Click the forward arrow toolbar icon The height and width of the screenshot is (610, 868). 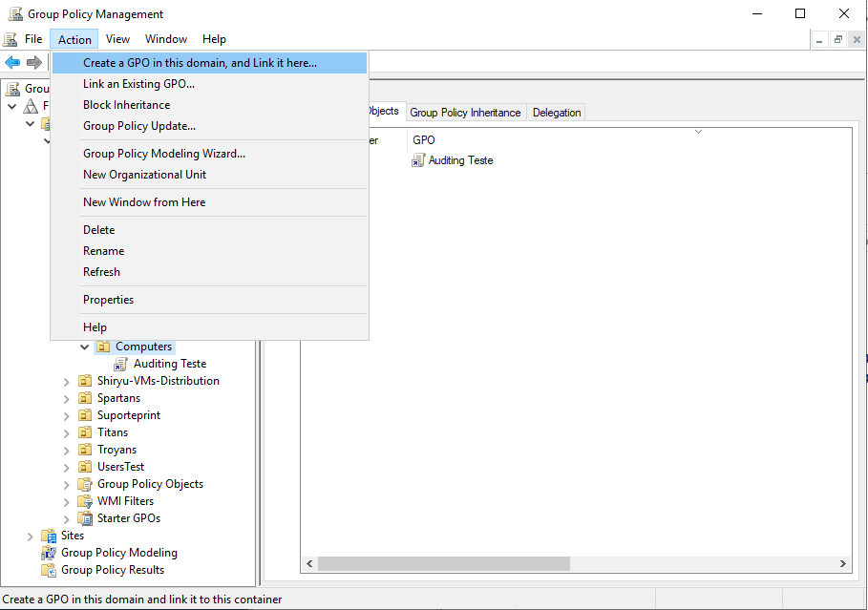point(34,62)
